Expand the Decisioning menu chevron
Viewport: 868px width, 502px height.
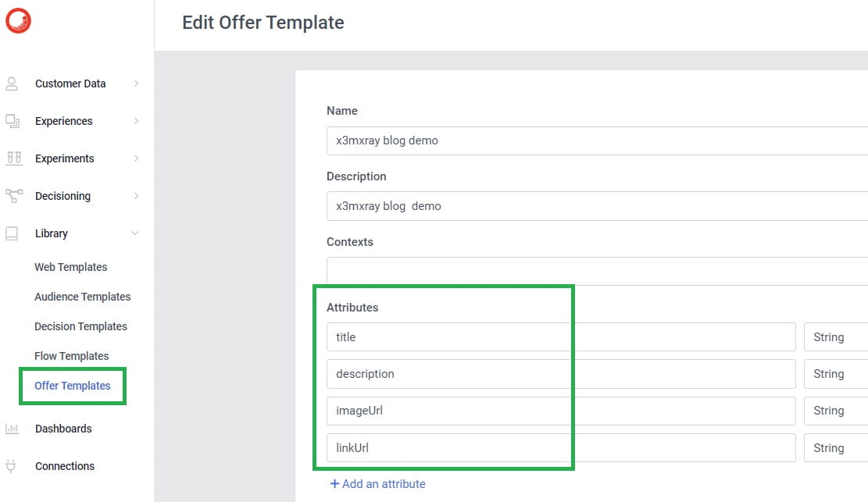(136, 196)
